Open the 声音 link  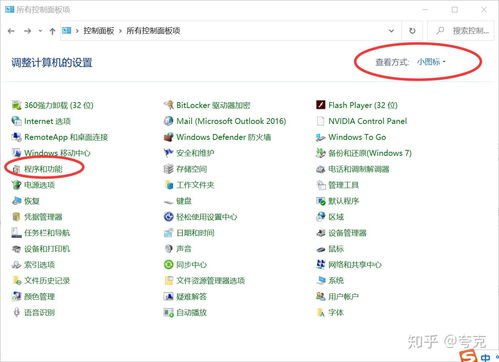184,249
